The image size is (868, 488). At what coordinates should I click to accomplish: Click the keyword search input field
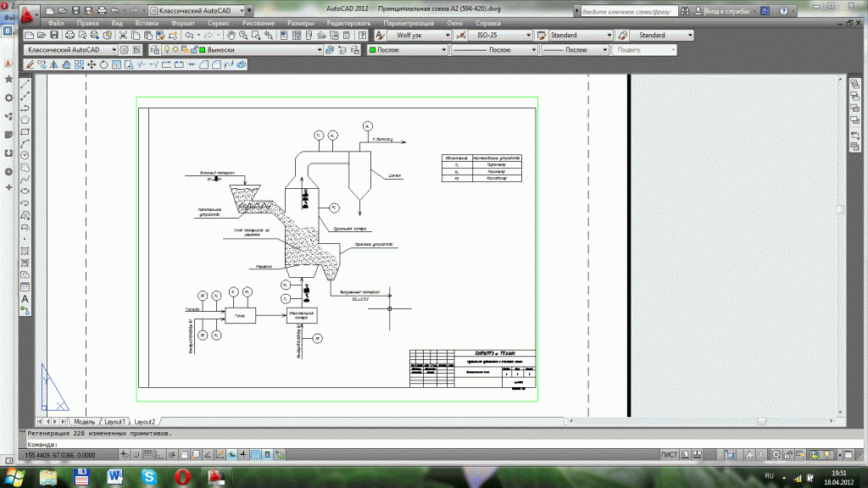pyautogui.click(x=629, y=11)
